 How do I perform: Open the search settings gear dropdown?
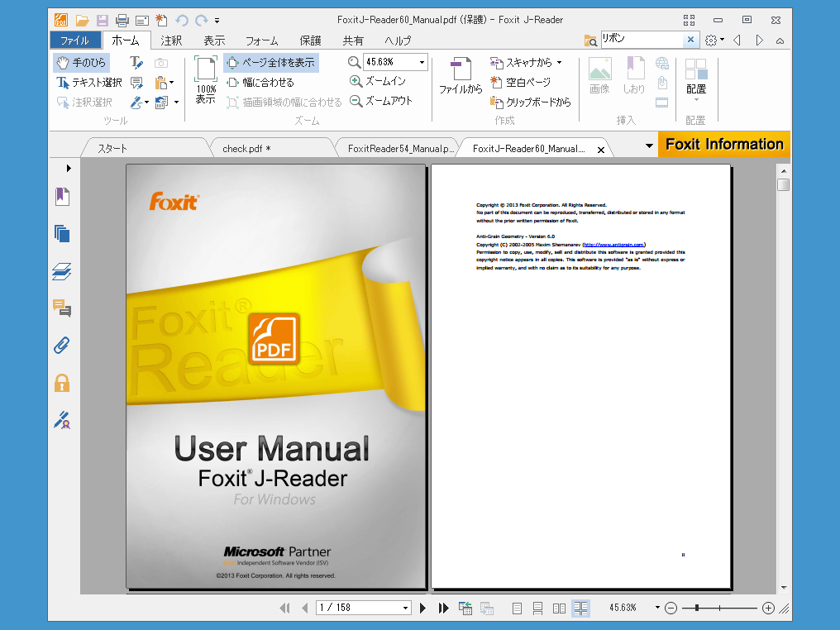tap(714, 41)
